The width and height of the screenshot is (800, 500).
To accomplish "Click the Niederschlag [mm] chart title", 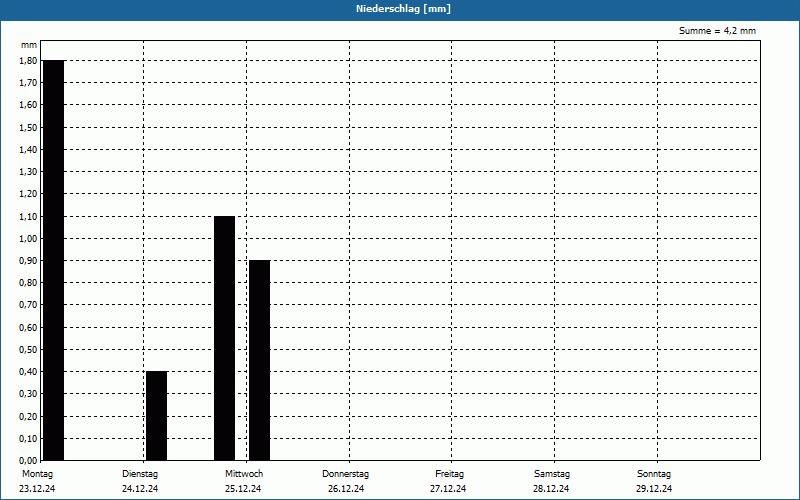I will [x=403, y=9].
